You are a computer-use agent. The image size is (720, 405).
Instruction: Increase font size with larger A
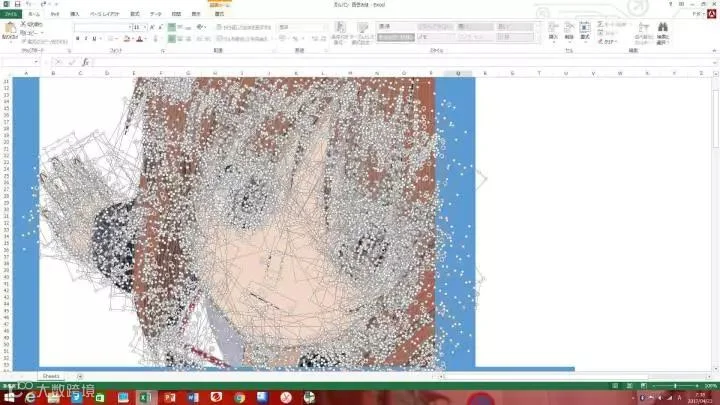152,28
